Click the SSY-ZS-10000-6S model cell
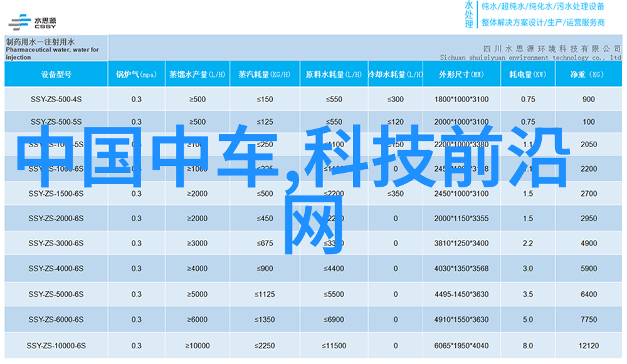The width and height of the screenshot is (627, 364). (x=56, y=345)
